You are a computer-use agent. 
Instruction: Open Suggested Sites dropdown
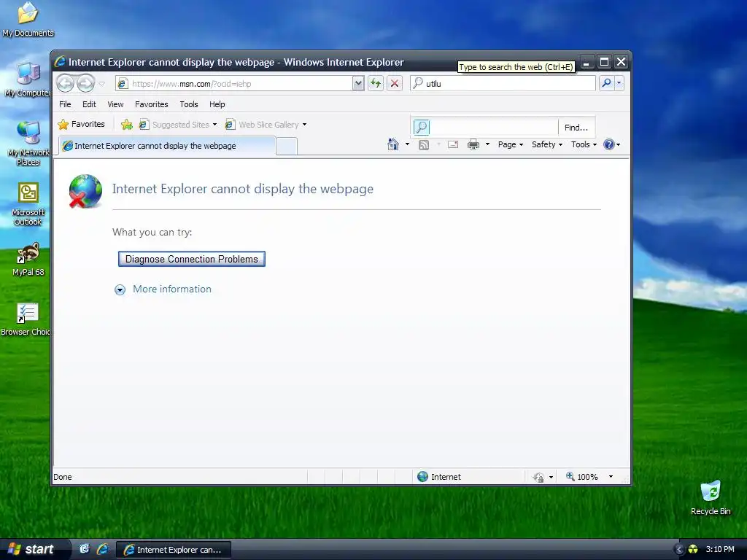coord(178,125)
